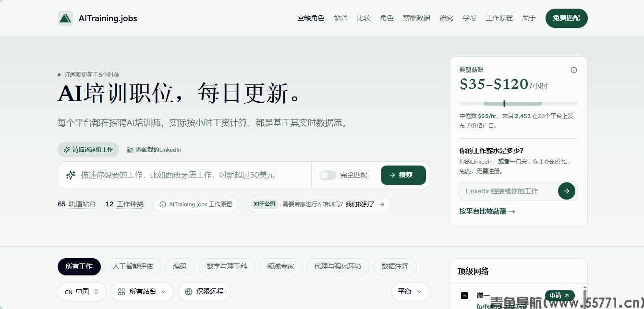
Task: Select the 数据注释 category chip
Action: [x=395, y=266]
